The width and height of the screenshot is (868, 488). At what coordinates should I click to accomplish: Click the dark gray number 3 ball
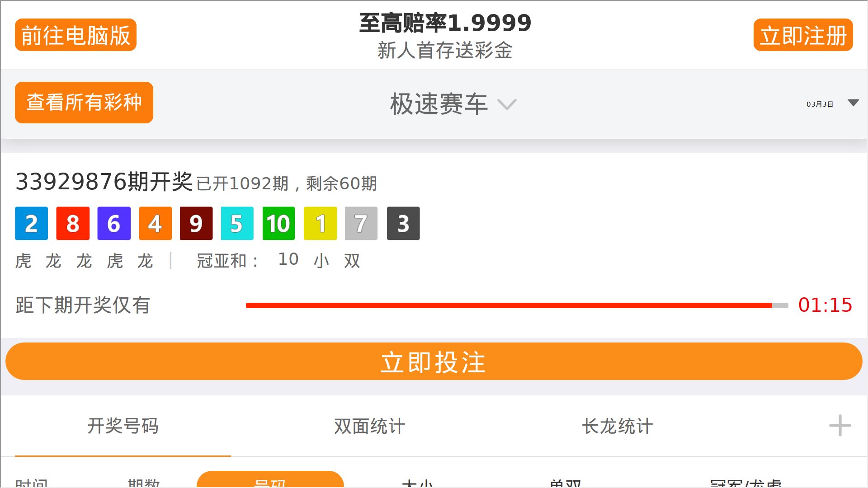(x=403, y=223)
